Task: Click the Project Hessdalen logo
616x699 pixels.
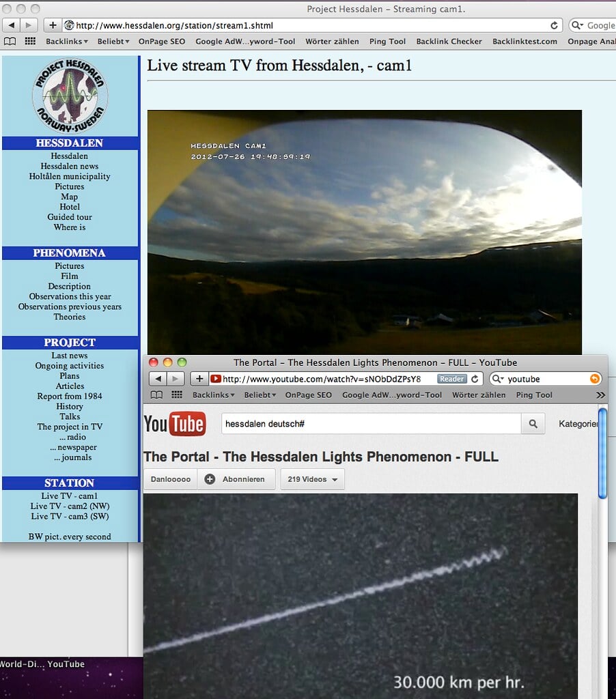Action: tap(70, 96)
